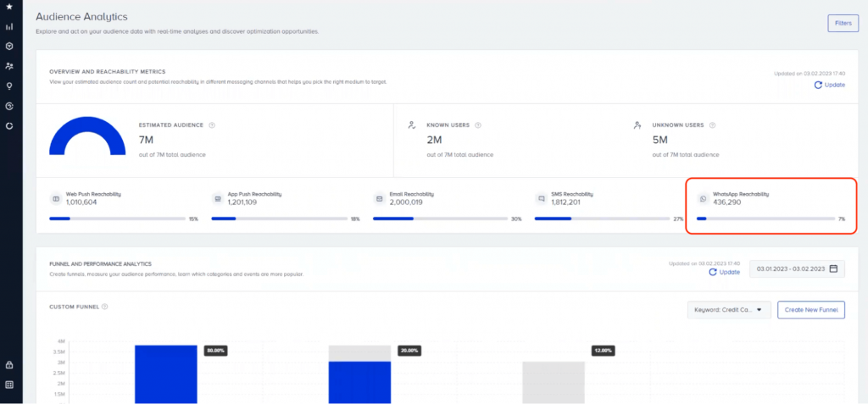Click Update in the Overview and Reachability section
This screenshot has width=868, height=404.
tap(830, 85)
